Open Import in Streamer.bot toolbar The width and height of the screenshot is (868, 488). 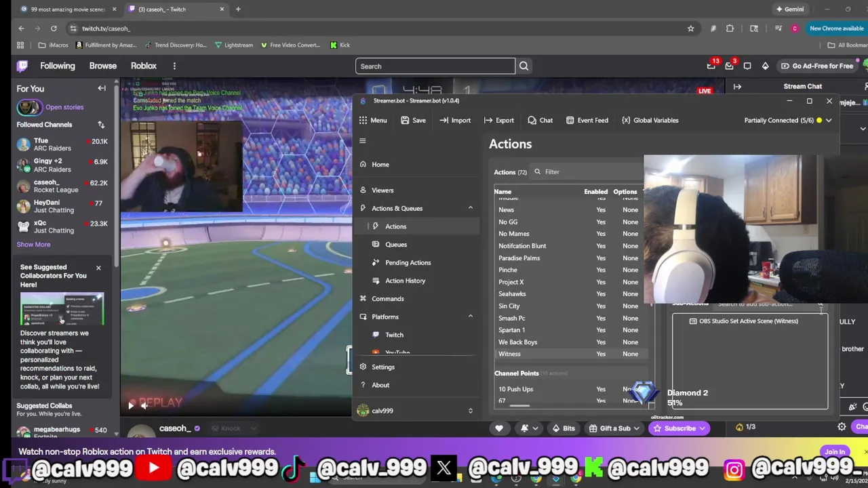click(455, 120)
